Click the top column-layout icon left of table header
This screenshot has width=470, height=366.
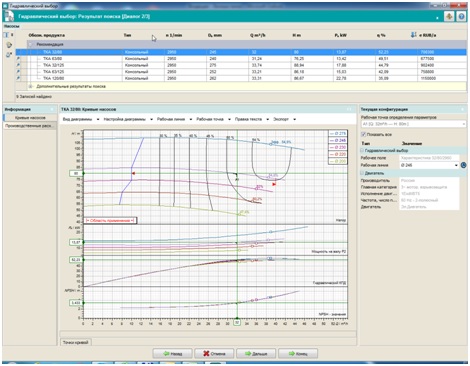6,35
